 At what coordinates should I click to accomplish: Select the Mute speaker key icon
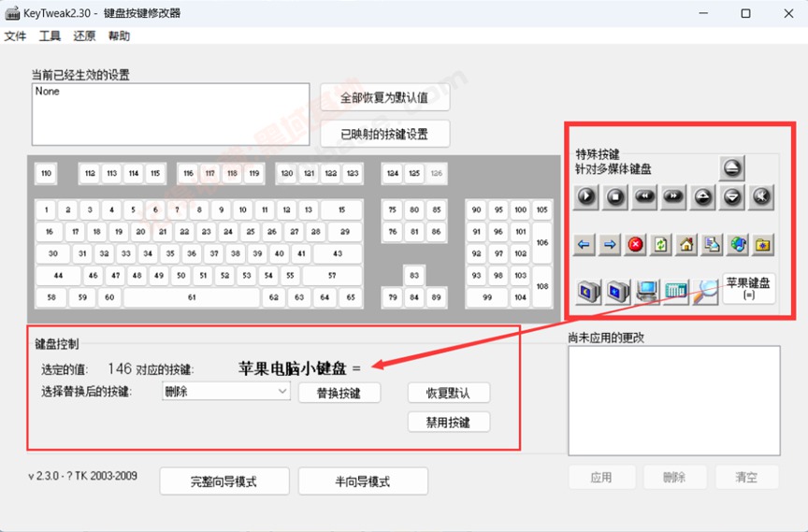[761, 196]
